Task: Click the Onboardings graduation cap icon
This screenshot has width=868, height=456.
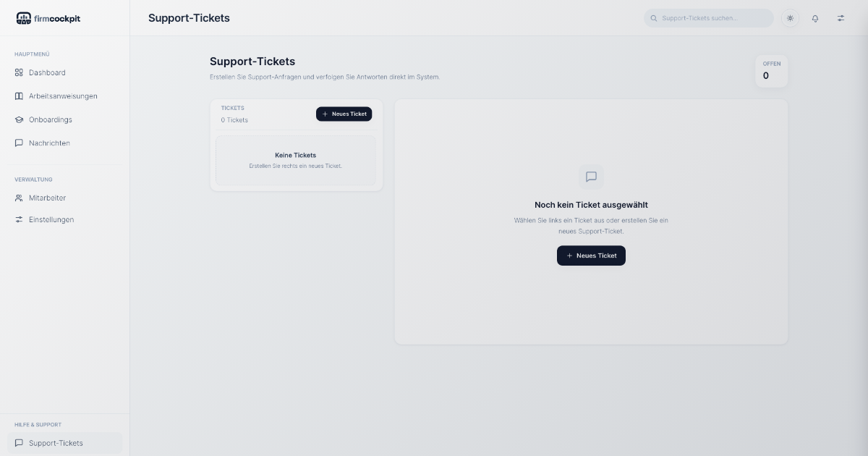Action: tap(20, 119)
